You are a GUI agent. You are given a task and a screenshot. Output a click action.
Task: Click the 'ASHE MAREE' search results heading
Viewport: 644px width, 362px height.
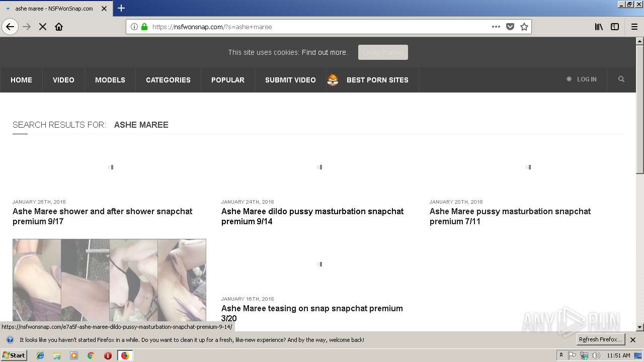[x=141, y=125]
